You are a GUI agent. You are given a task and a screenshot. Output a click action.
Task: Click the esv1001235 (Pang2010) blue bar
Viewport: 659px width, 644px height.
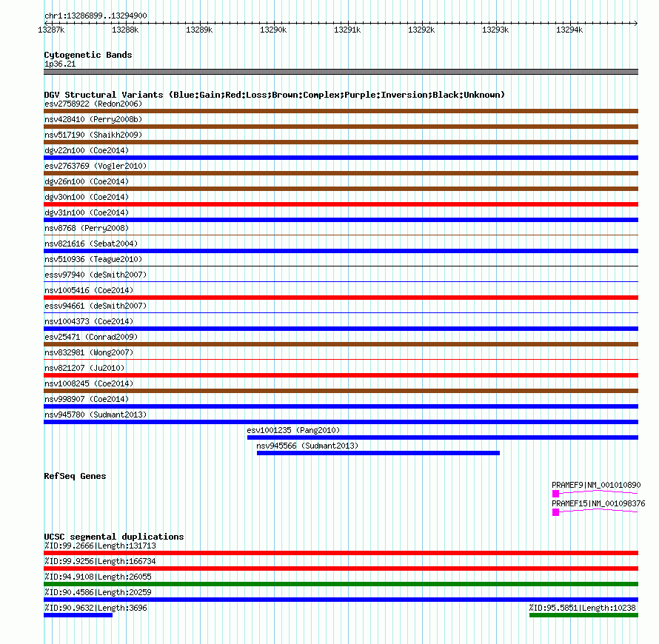pyautogui.click(x=443, y=437)
